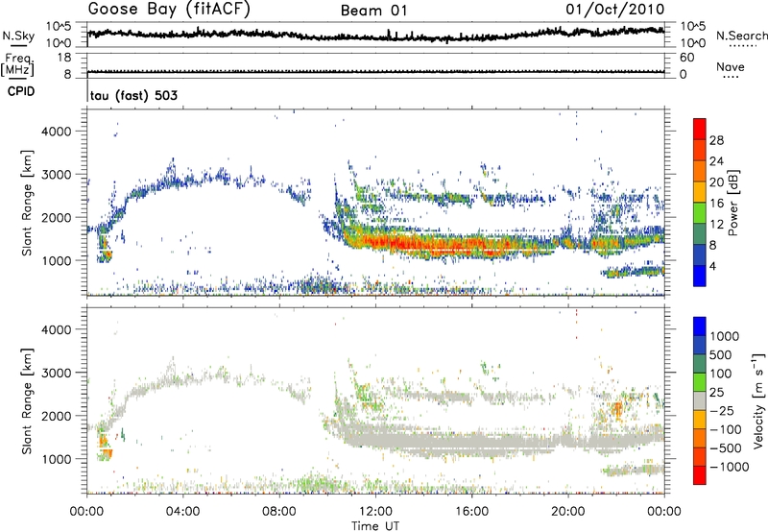Click the "12:00" time tick label
The height and width of the screenshot is (532, 768).
pyautogui.click(x=375, y=512)
